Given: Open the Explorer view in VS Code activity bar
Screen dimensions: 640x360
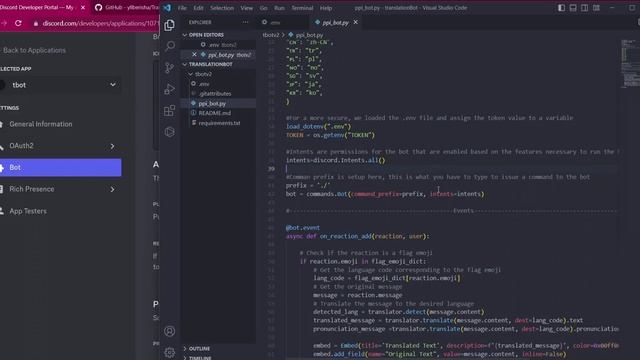Looking at the screenshot, I should point(169,25).
